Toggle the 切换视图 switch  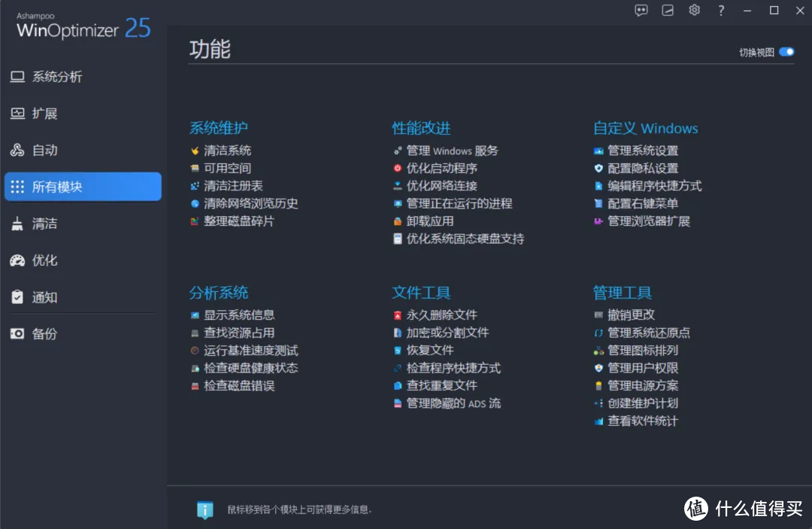point(786,52)
